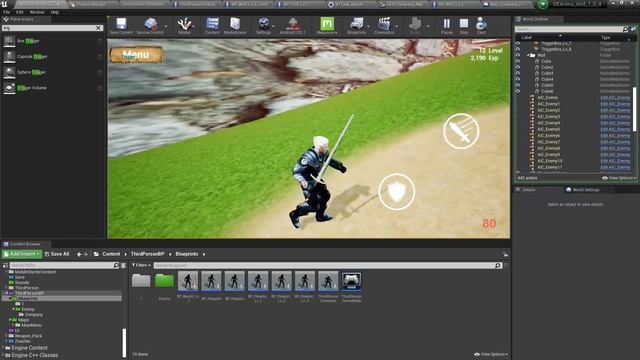Click the Android ES3.1 preview icon

(x=293, y=26)
